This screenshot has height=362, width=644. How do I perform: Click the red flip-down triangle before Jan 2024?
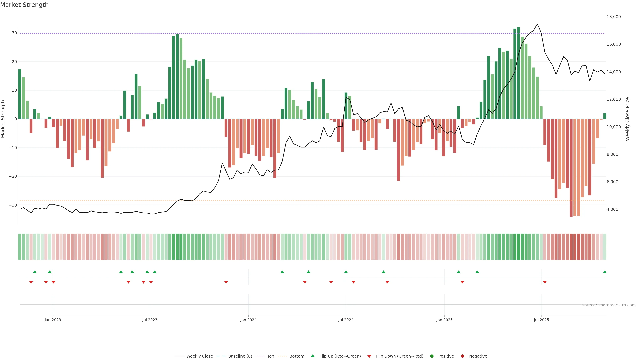[226, 282]
